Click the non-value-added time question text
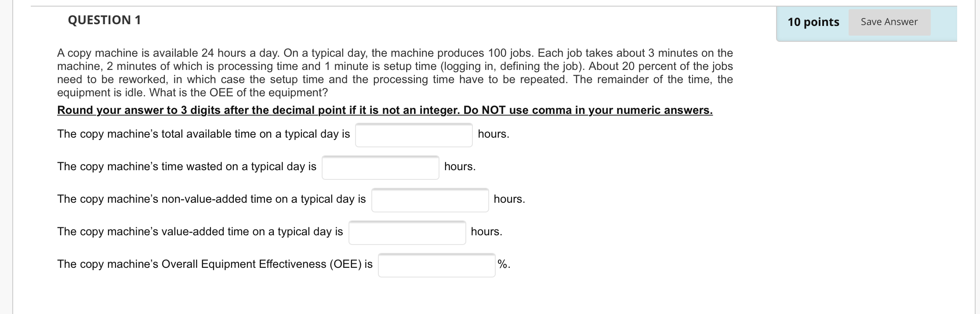This screenshot has width=980, height=314. pyautogui.click(x=211, y=199)
